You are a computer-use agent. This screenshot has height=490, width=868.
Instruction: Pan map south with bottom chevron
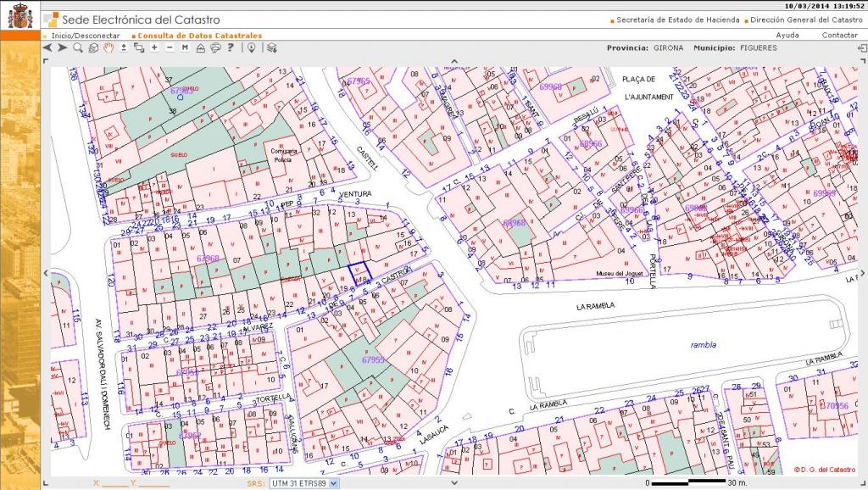[454, 482]
